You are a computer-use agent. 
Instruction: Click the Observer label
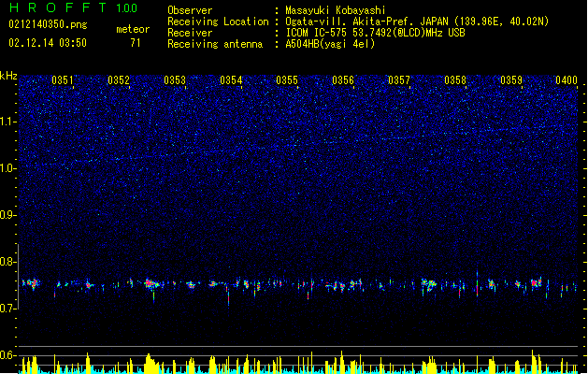tap(190, 10)
